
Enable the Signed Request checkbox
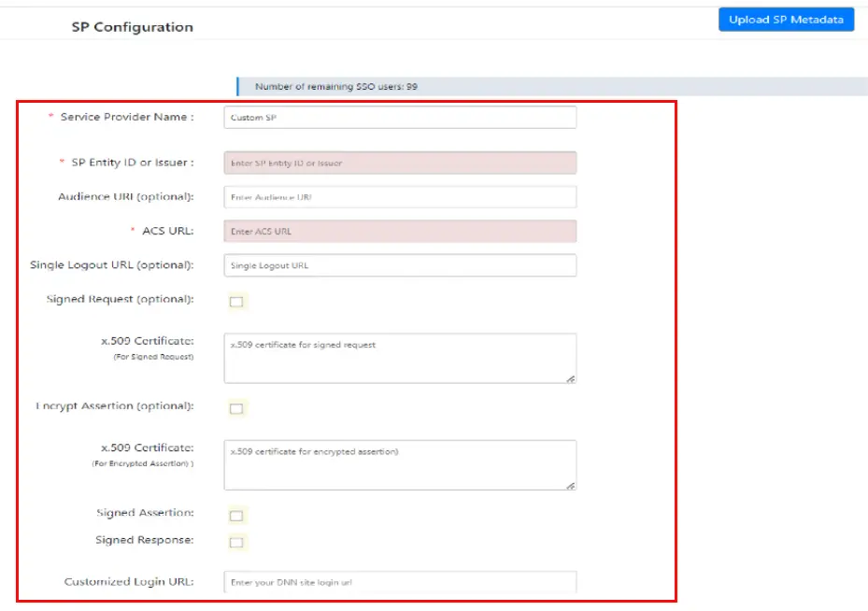(x=236, y=302)
